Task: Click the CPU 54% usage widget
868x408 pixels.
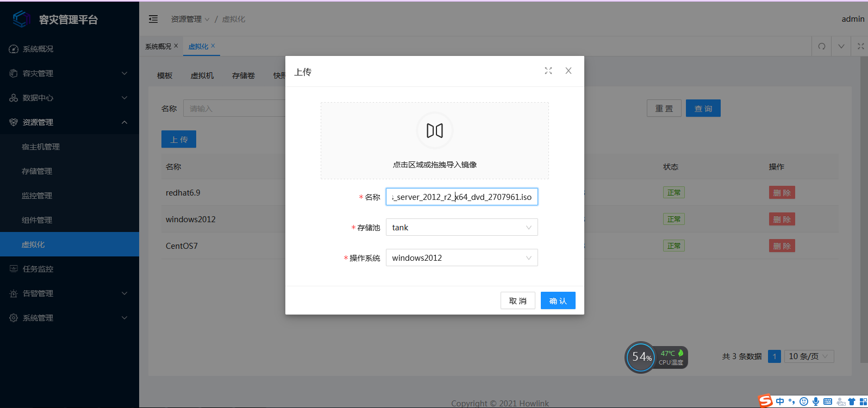Action: click(x=657, y=357)
